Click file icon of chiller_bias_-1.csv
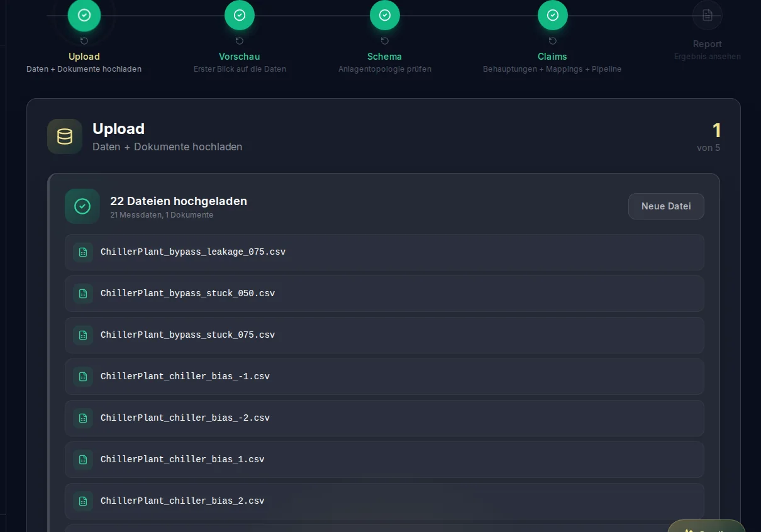The height and width of the screenshot is (532, 761). click(83, 377)
